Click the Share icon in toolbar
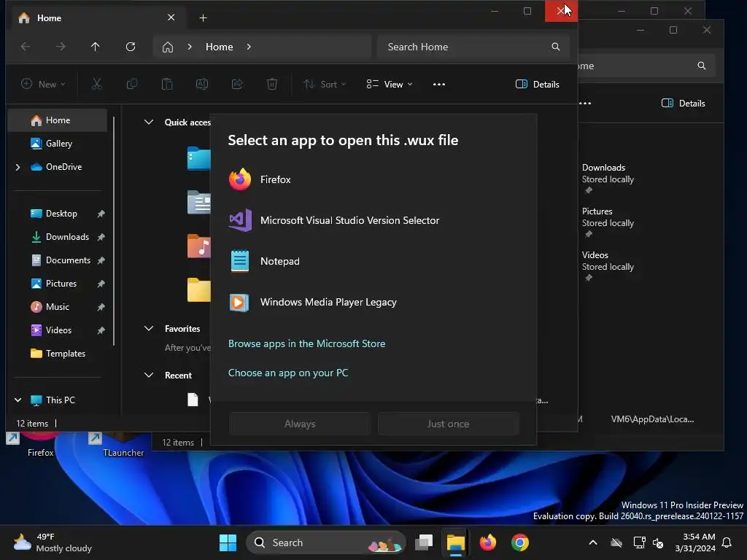Image resolution: width=747 pixels, height=560 pixels. click(237, 85)
